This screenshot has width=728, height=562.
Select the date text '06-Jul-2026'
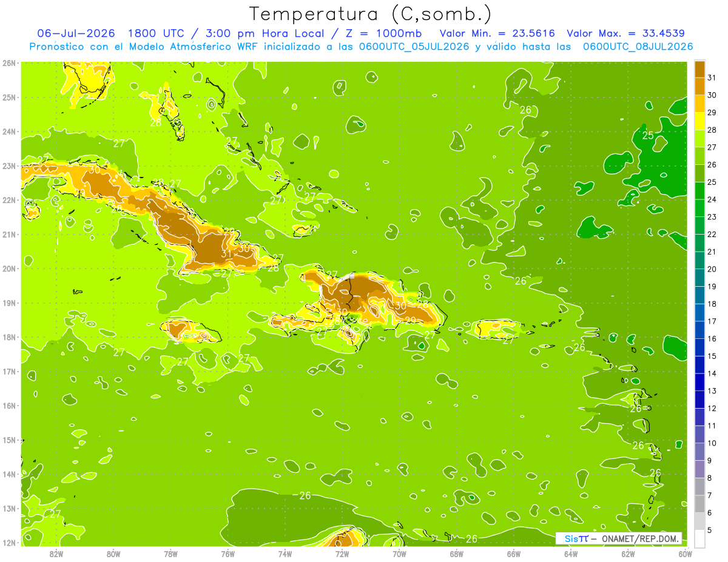pyautogui.click(x=77, y=33)
